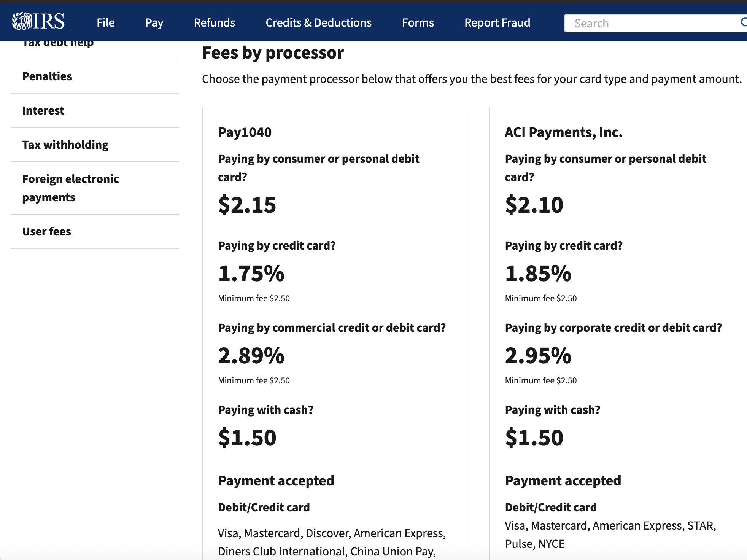Click the Fees by processor heading
This screenshot has width=747, height=560.
point(273,52)
